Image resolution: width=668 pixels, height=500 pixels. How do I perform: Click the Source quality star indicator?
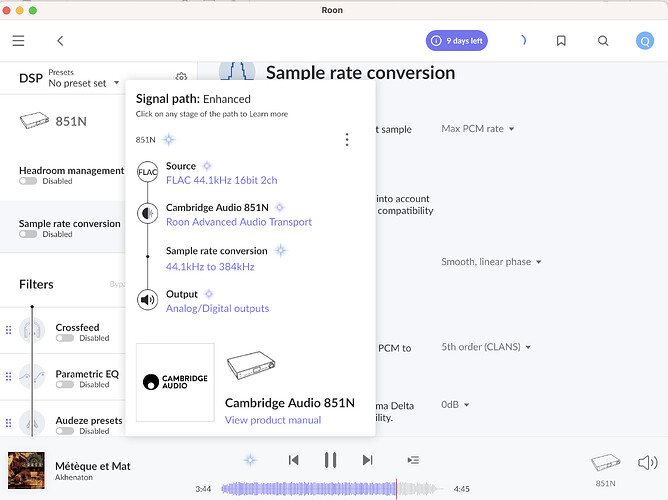tap(207, 166)
